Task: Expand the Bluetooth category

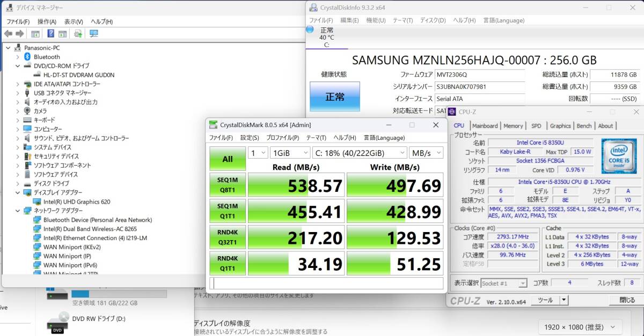Action: click(18, 57)
